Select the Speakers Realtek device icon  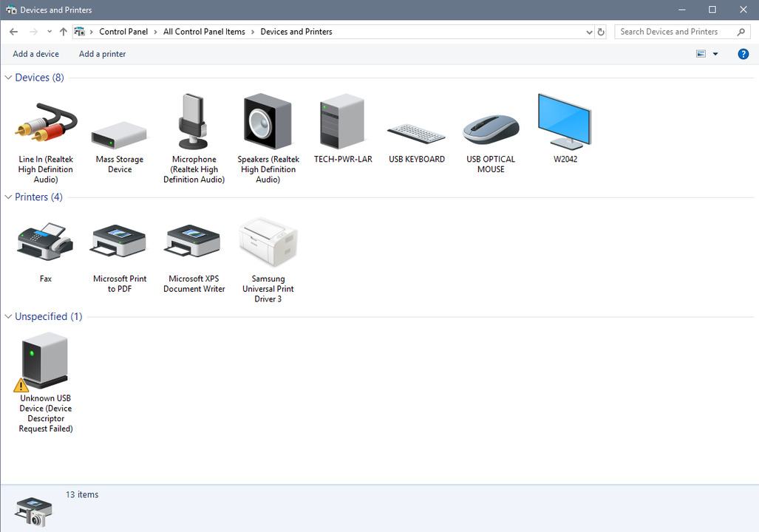pyautogui.click(x=268, y=121)
